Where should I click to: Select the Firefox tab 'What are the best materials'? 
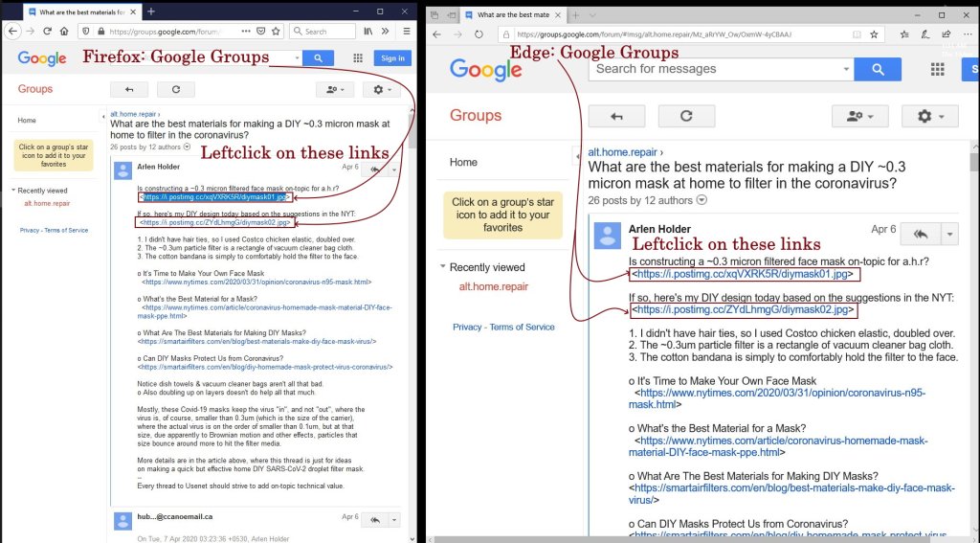[82, 11]
